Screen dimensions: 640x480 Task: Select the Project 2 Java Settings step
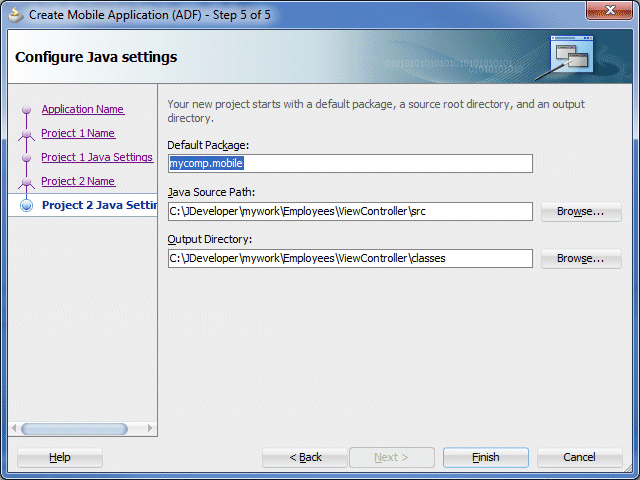click(x=99, y=205)
